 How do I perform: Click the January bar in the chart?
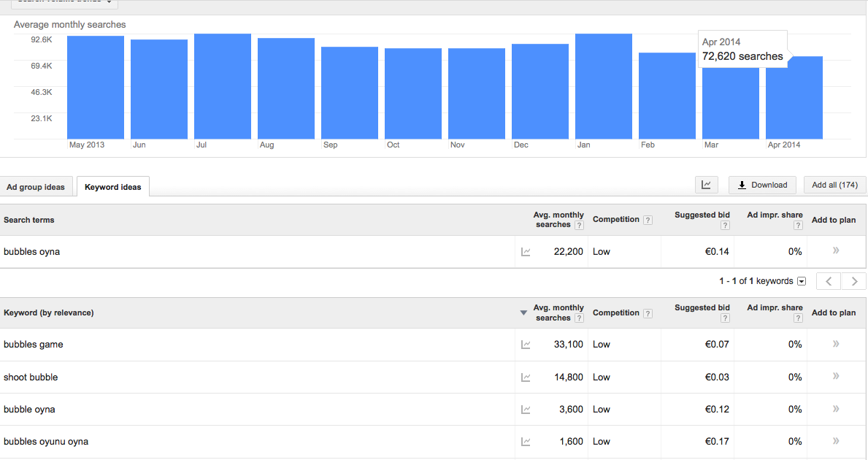tap(603, 86)
